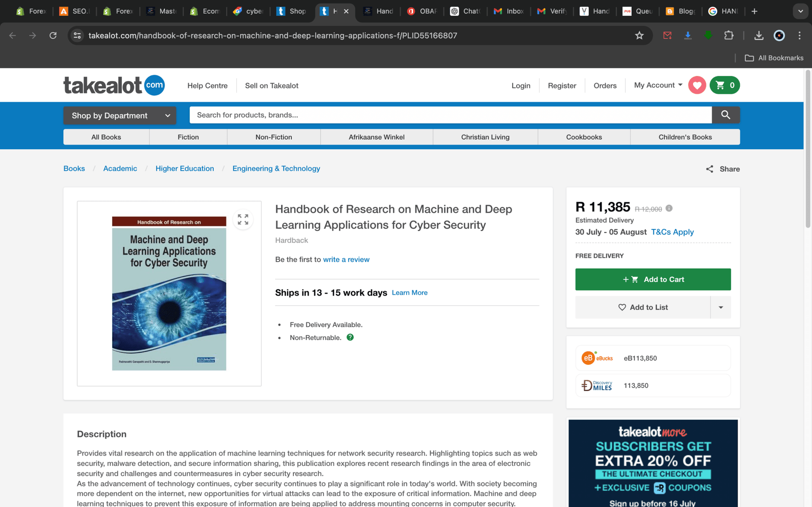Click the product search input field
812x507 pixels.
point(450,115)
